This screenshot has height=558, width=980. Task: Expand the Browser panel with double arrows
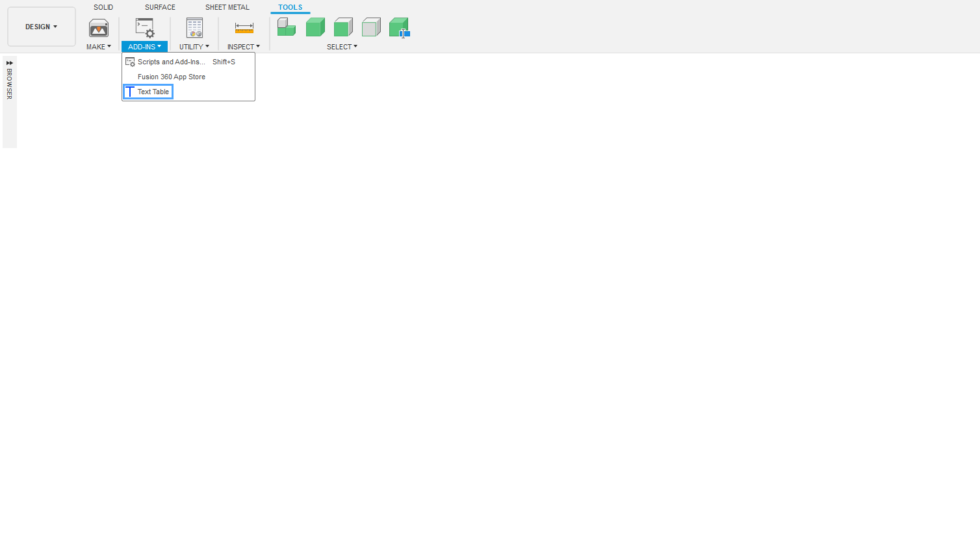click(x=10, y=63)
